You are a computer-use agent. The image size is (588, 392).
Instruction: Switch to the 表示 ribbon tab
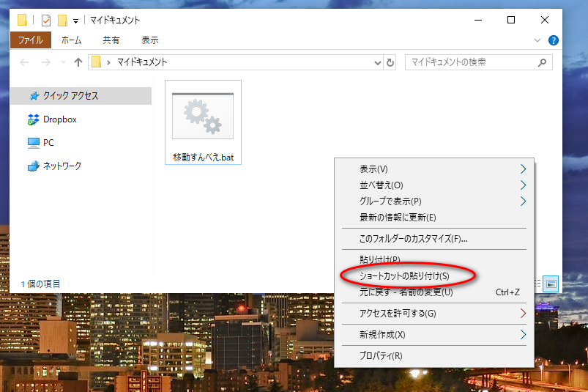click(150, 40)
